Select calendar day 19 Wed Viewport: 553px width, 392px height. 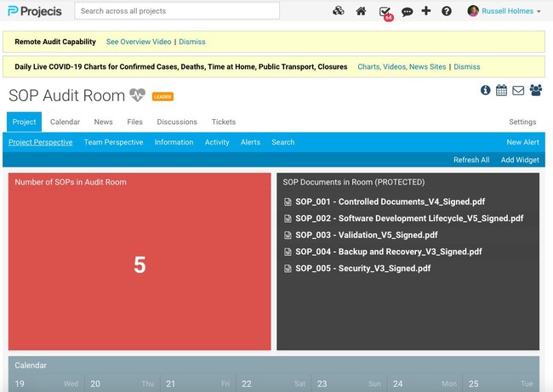(47, 383)
